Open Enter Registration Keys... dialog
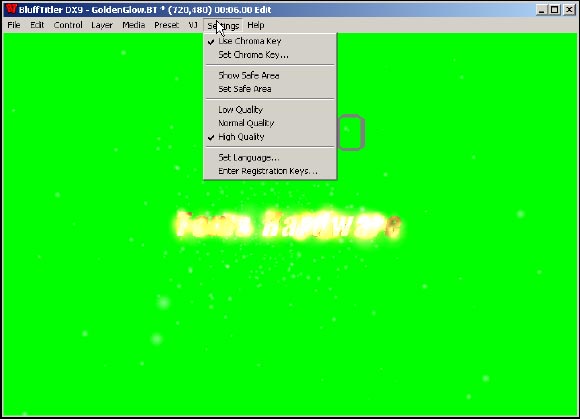The width and height of the screenshot is (580, 419). click(270, 171)
